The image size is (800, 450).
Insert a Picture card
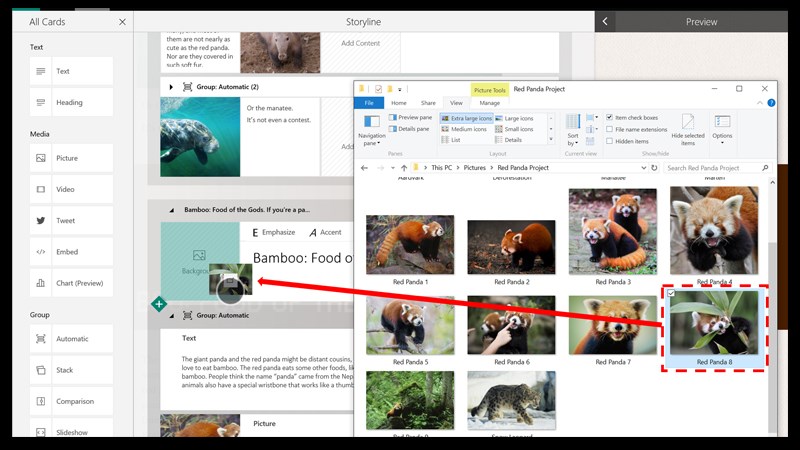click(71, 158)
